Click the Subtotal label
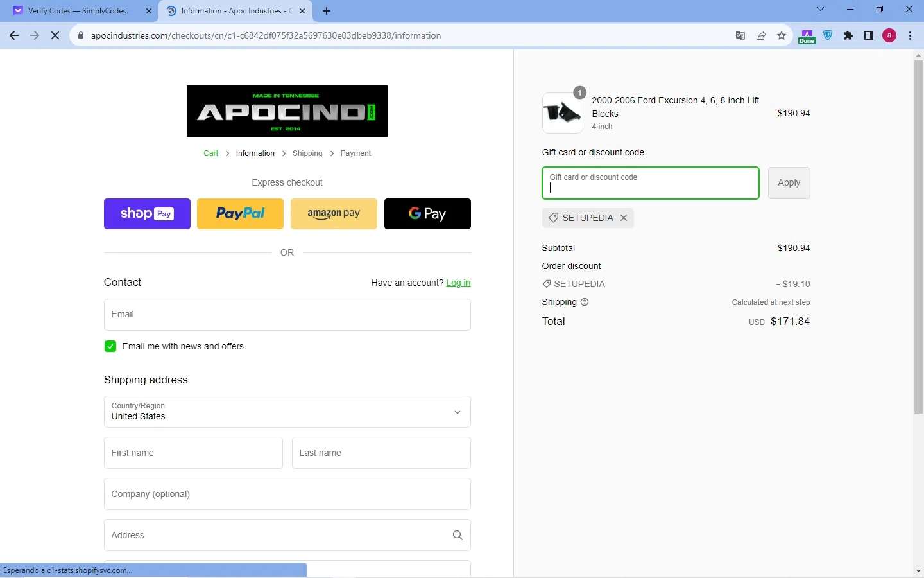The image size is (924, 578). pos(558,248)
